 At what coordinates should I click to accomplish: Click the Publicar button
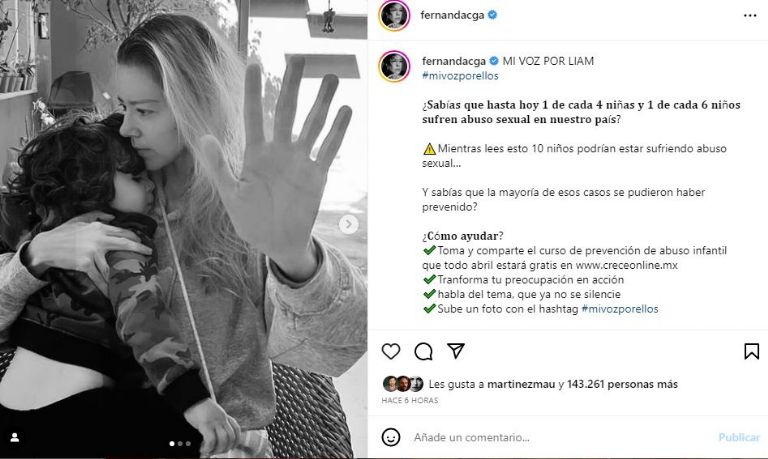click(x=739, y=437)
